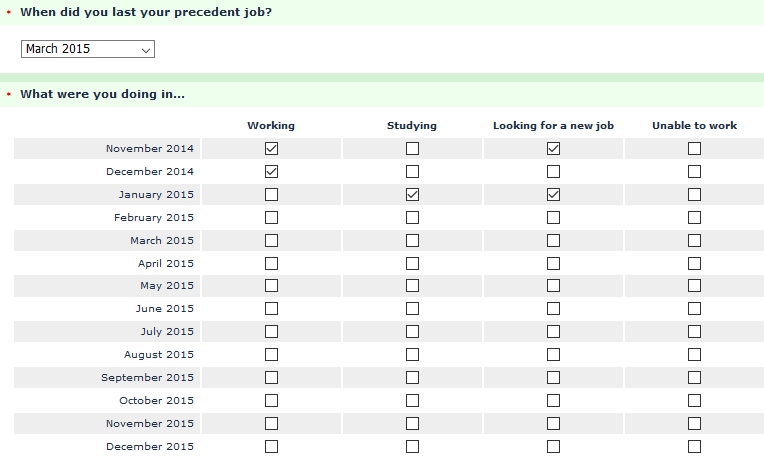The height and width of the screenshot is (476, 764).
Task: Check Working for January 2015
Action: click(271, 194)
